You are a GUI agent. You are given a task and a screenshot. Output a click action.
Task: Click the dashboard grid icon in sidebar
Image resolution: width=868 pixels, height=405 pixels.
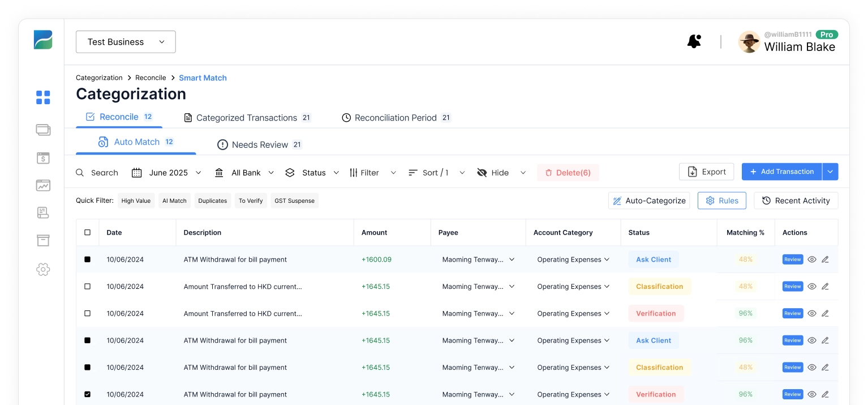tap(43, 97)
